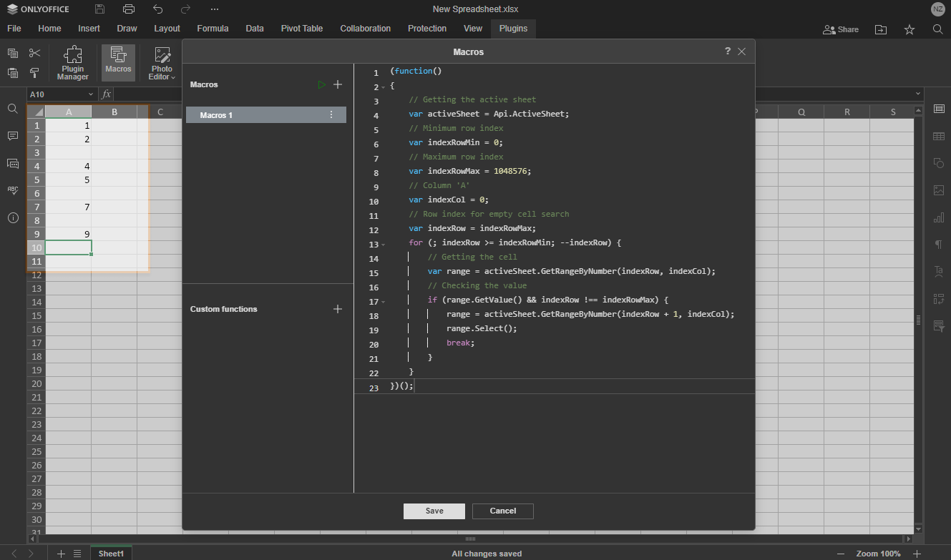Open shape settings in right sidebar

click(939, 163)
